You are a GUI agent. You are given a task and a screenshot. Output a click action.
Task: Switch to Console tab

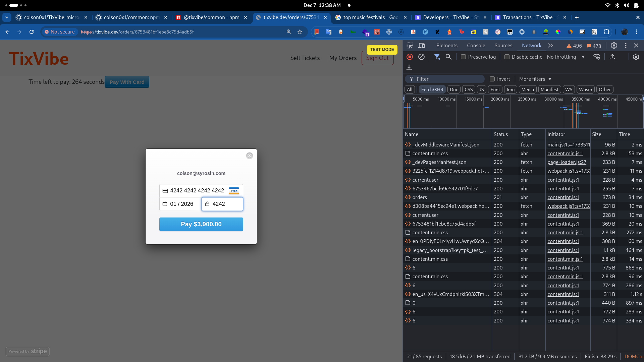click(x=476, y=46)
